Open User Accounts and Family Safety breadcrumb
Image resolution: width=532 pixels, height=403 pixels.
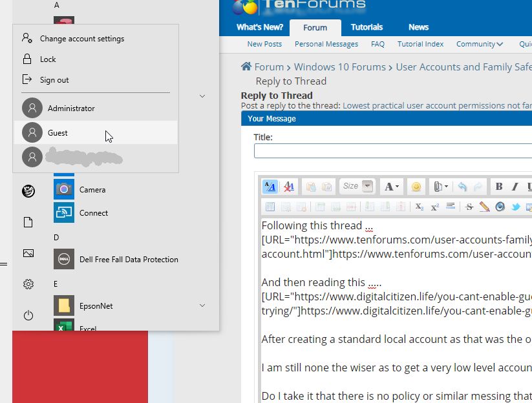464,67
